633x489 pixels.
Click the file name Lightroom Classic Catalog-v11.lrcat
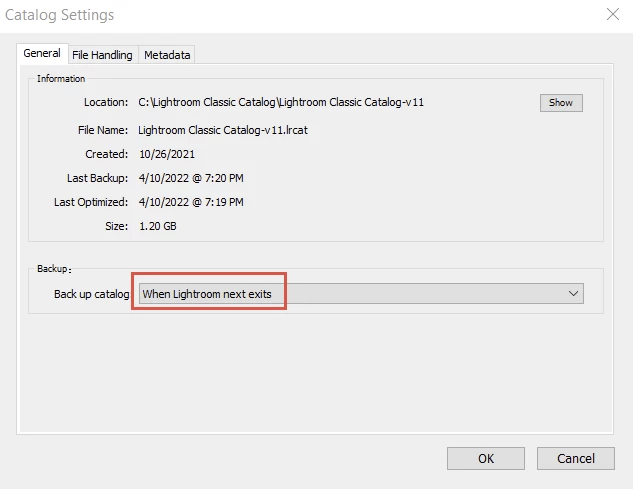[223, 130]
